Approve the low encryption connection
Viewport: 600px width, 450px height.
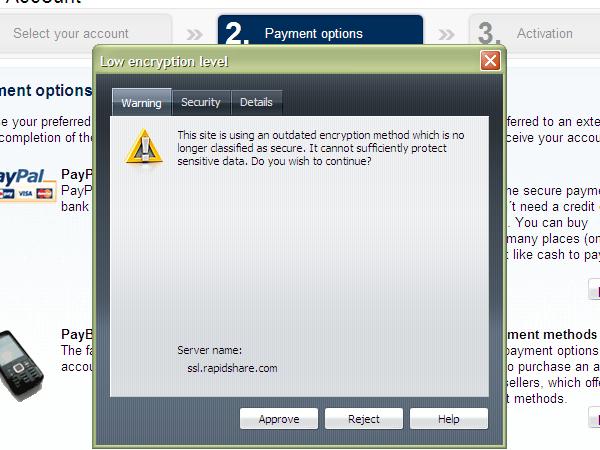[279, 419]
